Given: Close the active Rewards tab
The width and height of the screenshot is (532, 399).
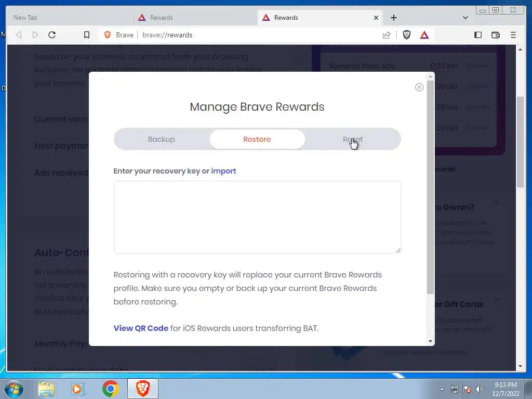Looking at the screenshot, I should point(376,18).
